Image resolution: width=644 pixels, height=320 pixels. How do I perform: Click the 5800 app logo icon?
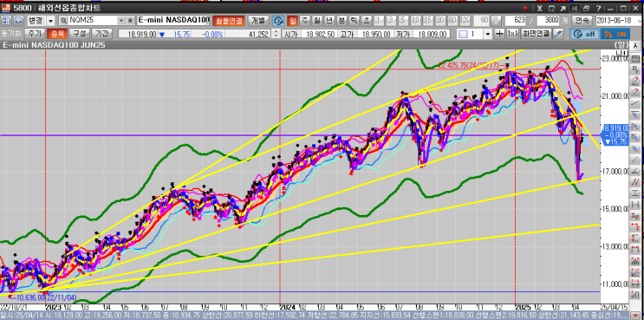click(5, 8)
